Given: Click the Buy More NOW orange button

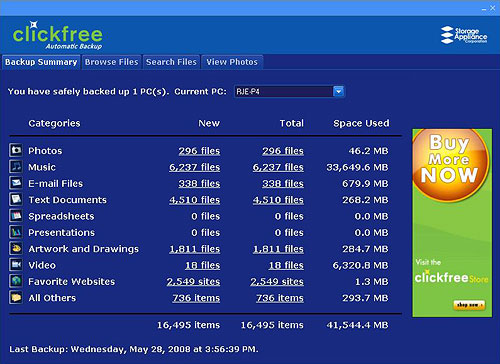Looking at the screenshot, I should [x=450, y=165].
